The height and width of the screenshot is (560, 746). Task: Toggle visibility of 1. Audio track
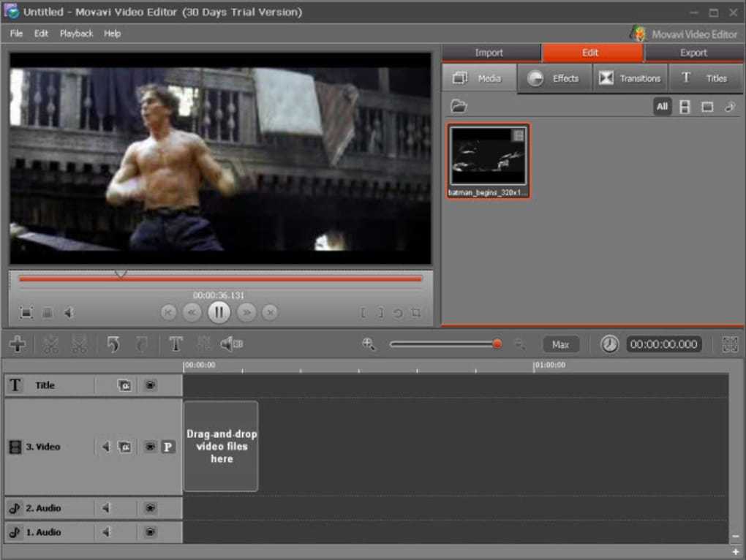click(x=151, y=532)
